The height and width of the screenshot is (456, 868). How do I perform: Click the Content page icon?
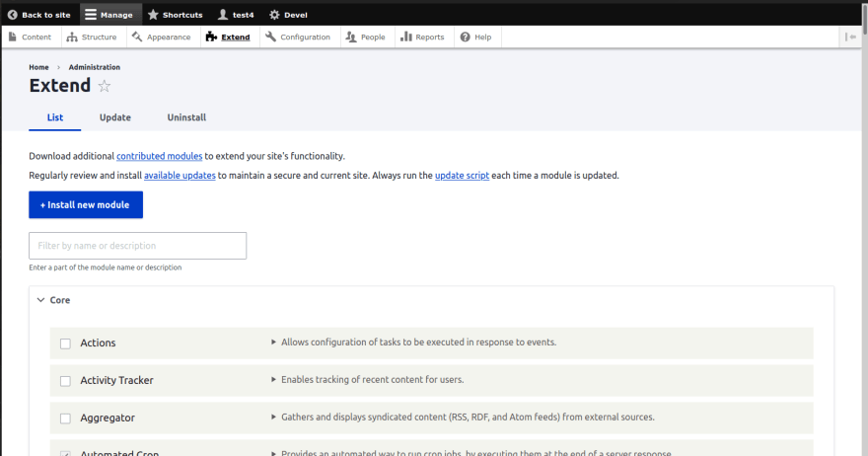13,37
